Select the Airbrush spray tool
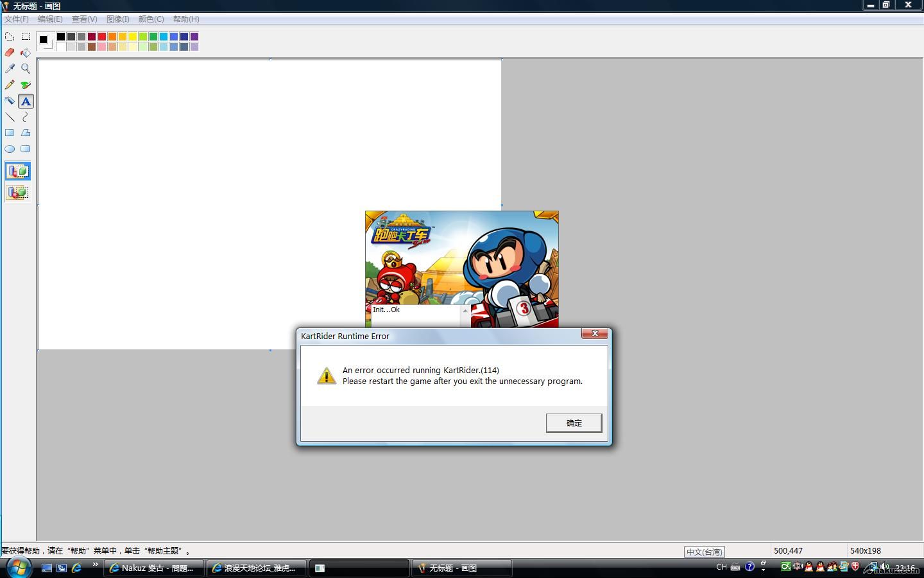Screen dimensions: 924x578 pyautogui.click(x=10, y=101)
